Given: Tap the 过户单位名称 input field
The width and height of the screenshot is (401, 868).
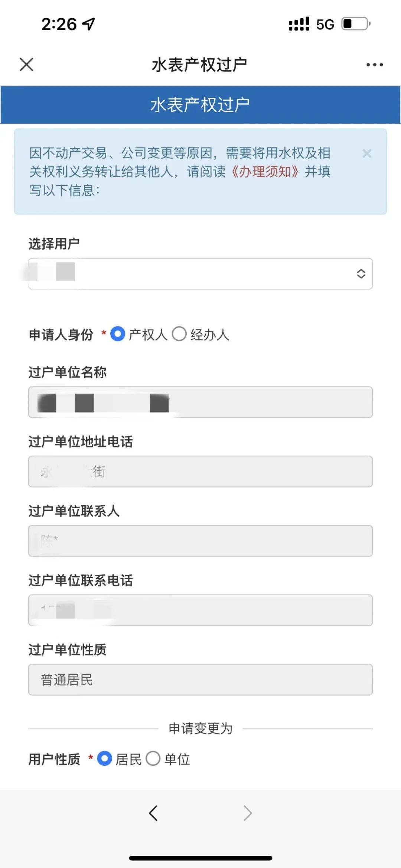Looking at the screenshot, I should point(200,403).
